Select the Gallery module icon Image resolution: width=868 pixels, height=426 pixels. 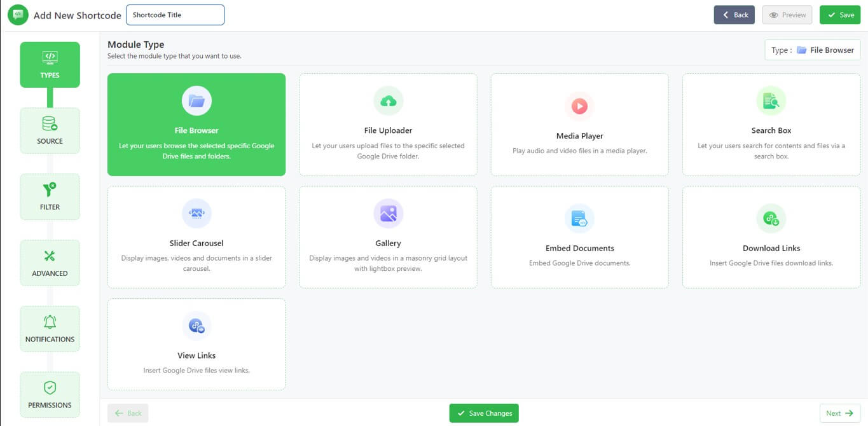coord(388,213)
